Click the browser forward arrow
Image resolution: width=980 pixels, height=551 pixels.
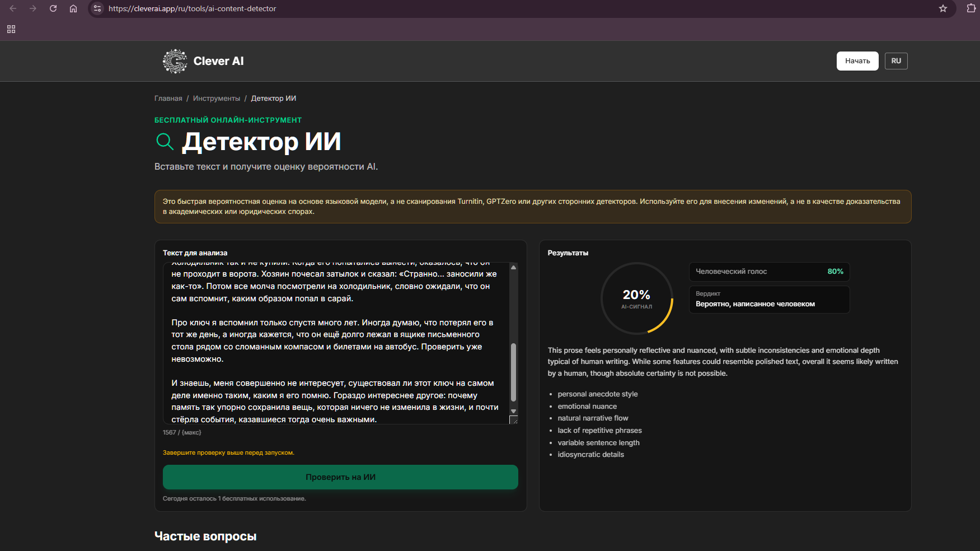click(33, 8)
